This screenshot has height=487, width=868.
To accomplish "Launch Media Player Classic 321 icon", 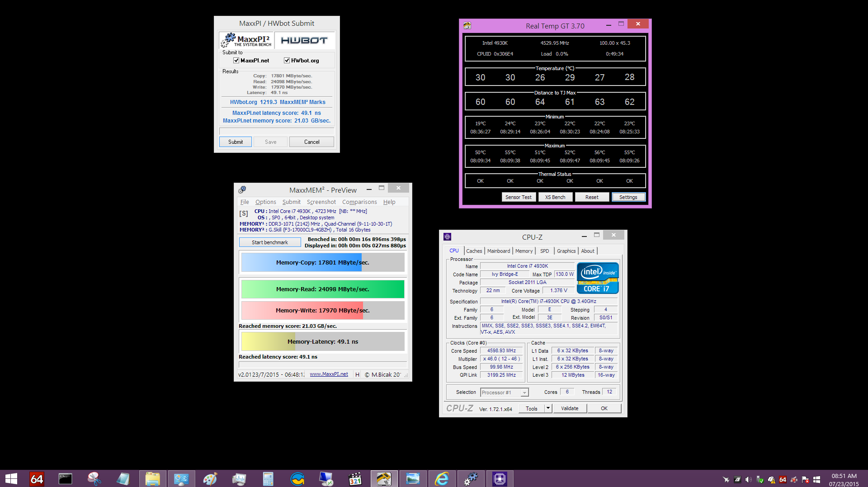I will point(355,478).
